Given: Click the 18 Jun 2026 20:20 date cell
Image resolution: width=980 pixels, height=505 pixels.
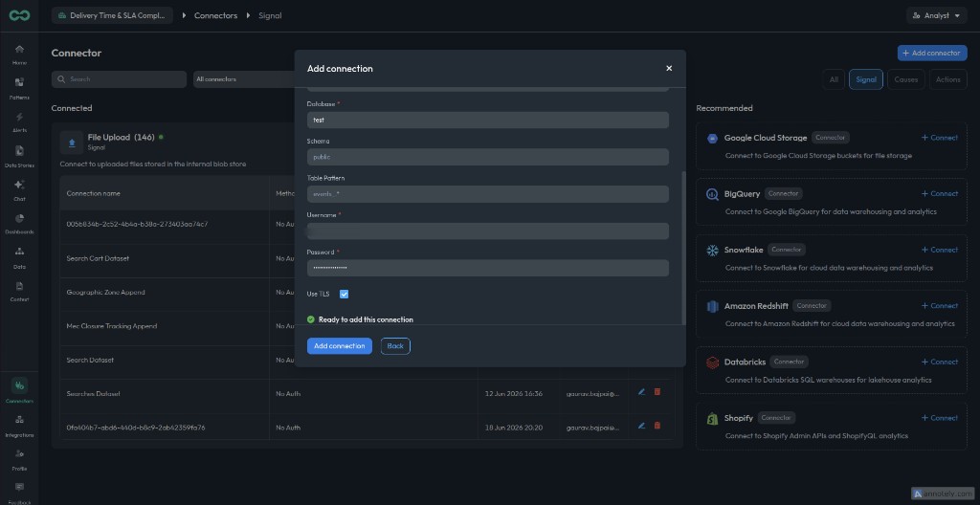Looking at the screenshot, I should tap(514, 428).
